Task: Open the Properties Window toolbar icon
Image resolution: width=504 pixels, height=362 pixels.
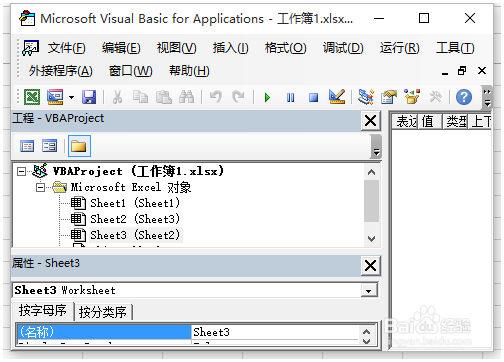Action: [389, 97]
